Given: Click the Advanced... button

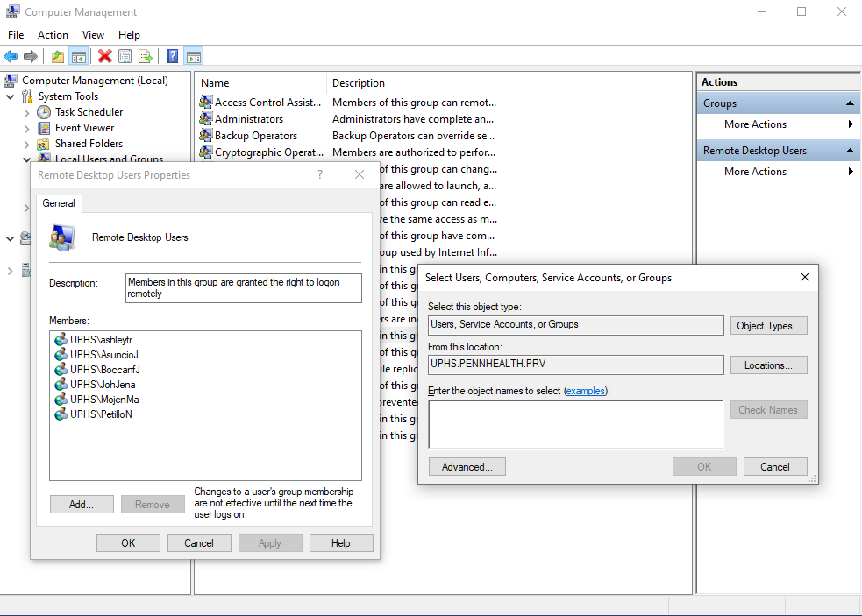Looking at the screenshot, I should tap(467, 466).
